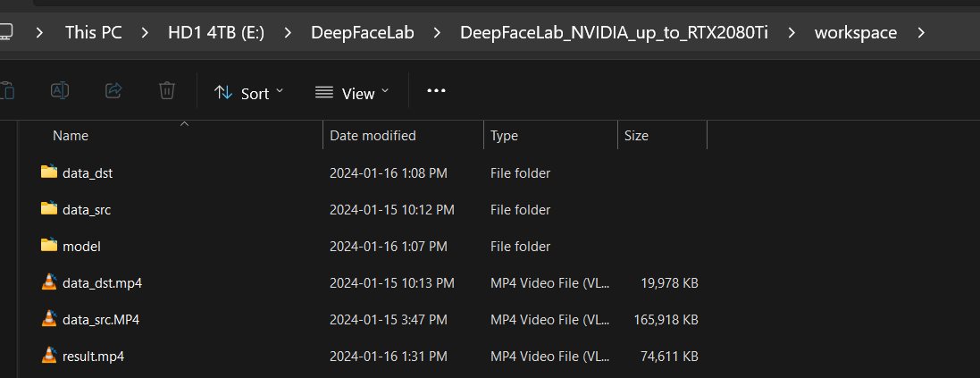Click the Delete trash icon

click(166, 90)
